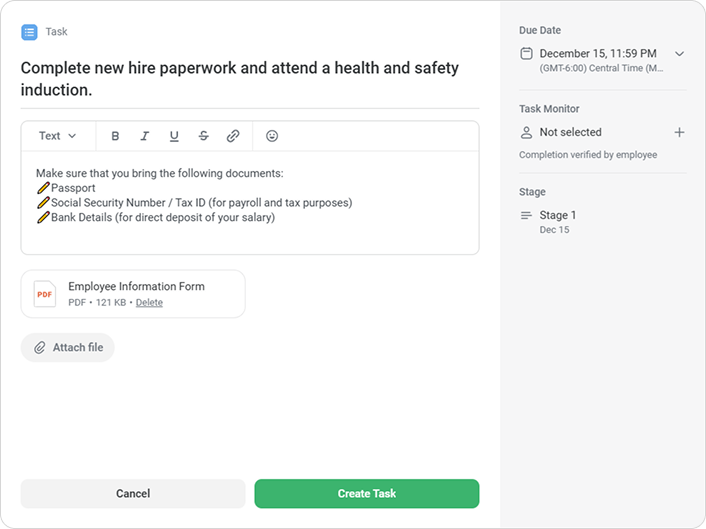Click the green Create Task button

click(367, 493)
